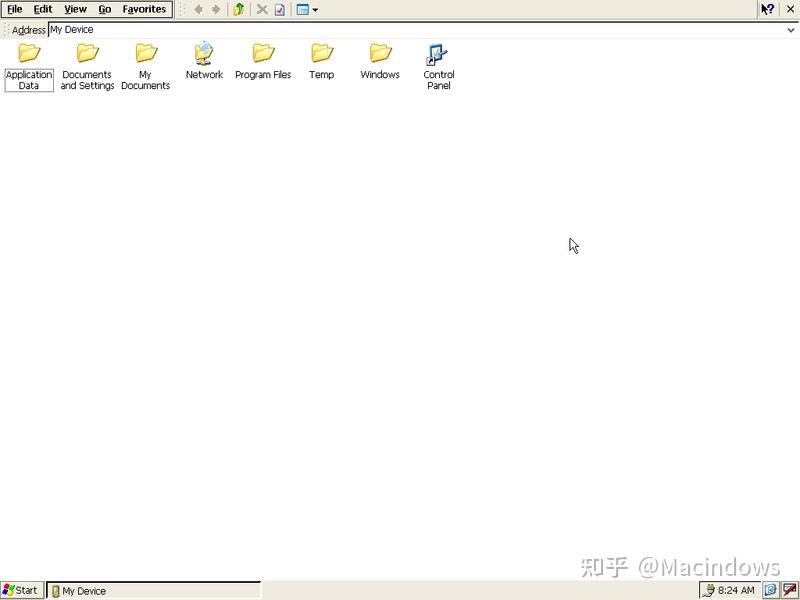Open item Properties from the toolbar icon

tap(278, 10)
